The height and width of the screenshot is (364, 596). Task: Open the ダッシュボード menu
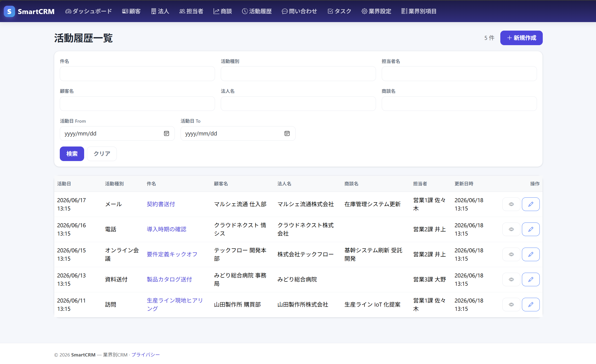88,11
